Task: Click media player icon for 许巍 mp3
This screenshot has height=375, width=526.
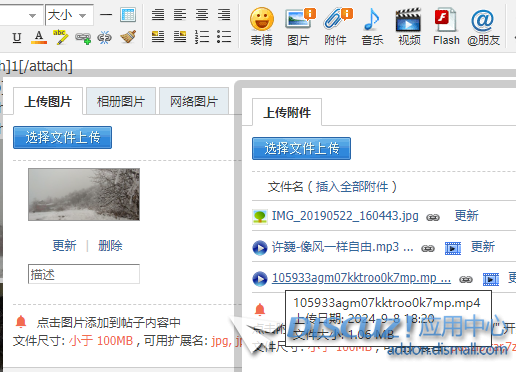Action: point(453,248)
